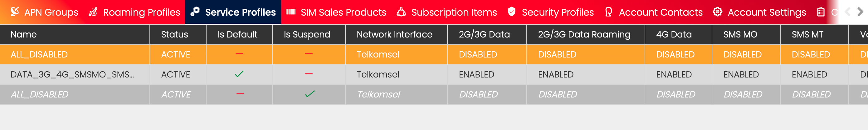868x130 pixels.
Task: Click the Account Settings gear icon
Action: [x=717, y=12]
